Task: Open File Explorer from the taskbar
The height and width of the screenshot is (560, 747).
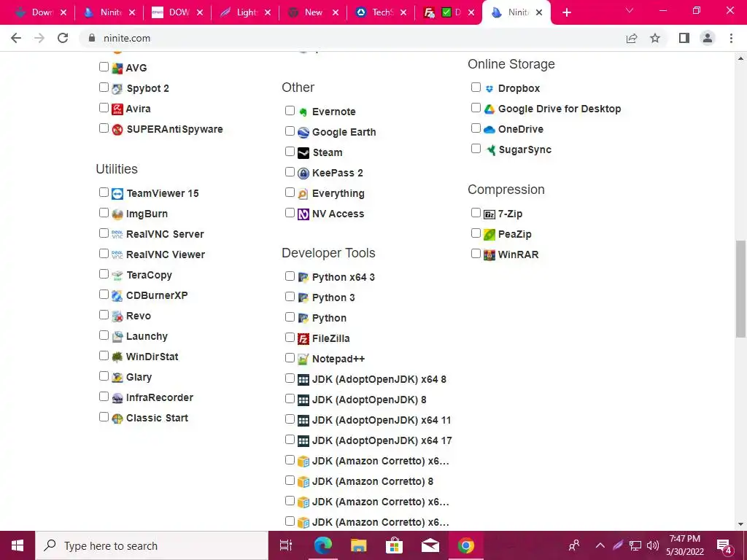Action: 359,545
